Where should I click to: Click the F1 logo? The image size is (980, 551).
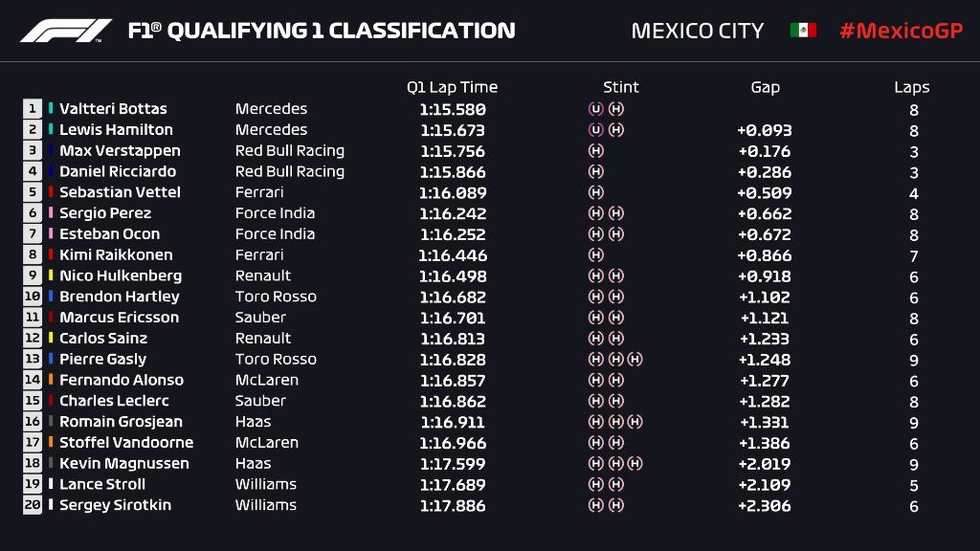click(x=66, y=31)
